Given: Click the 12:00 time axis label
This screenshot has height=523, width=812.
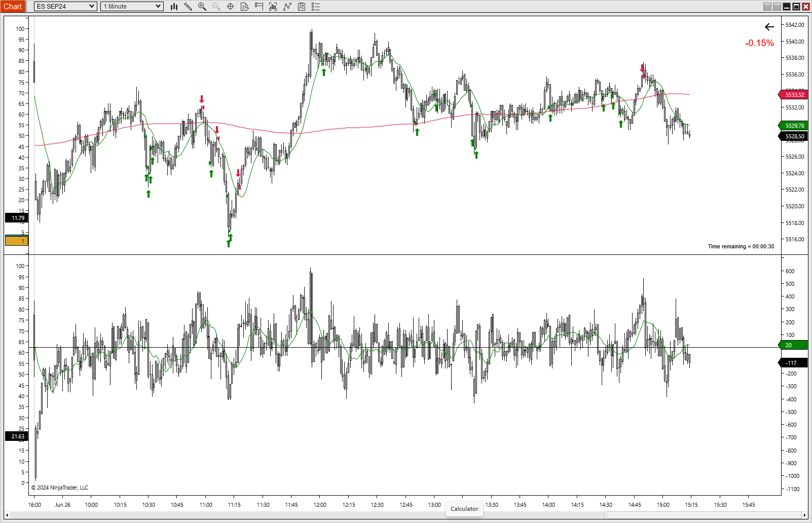Looking at the screenshot, I should pyautogui.click(x=320, y=505).
